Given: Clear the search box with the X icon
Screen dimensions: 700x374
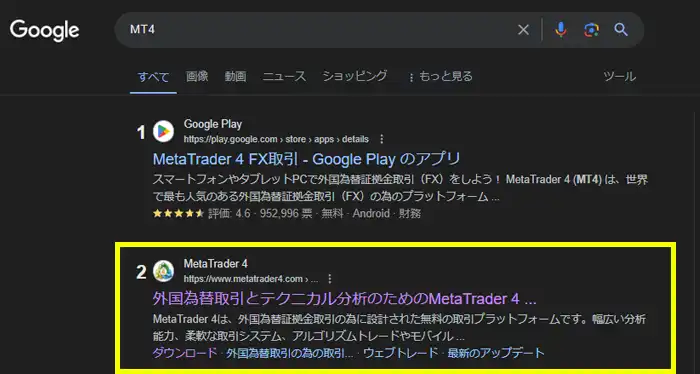Looking at the screenshot, I should pos(523,30).
